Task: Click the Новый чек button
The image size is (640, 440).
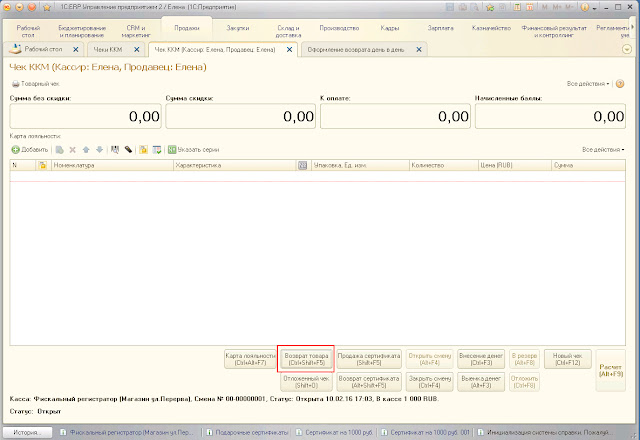Action: (x=568, y=359)
